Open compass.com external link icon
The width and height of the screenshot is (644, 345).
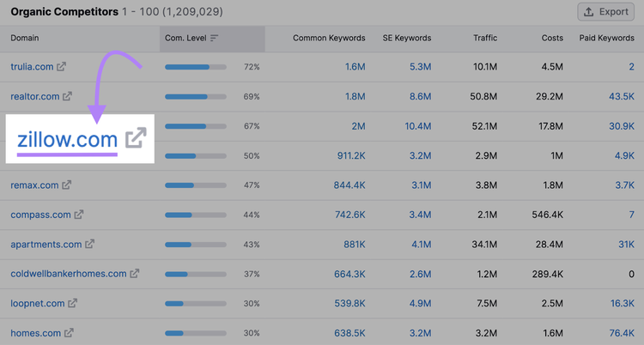79,215
